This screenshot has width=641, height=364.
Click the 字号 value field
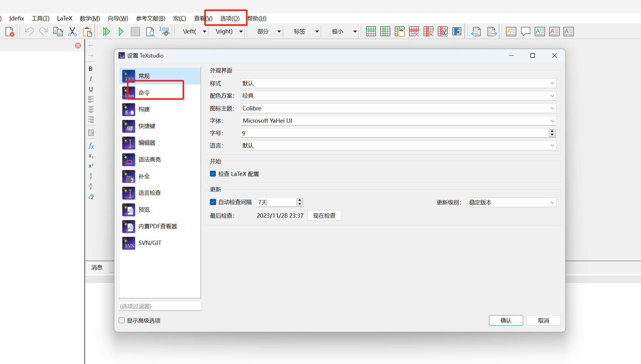[x=395, y=133]
